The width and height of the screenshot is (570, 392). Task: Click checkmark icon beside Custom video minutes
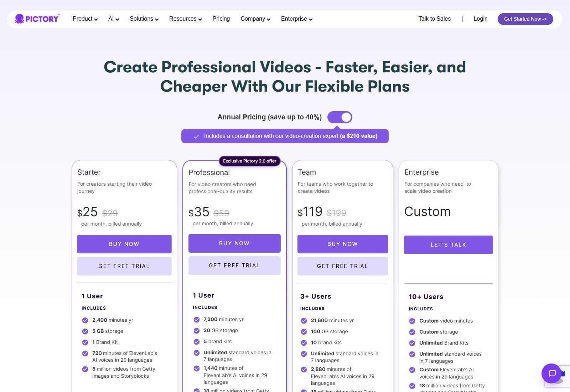[412, 321]
